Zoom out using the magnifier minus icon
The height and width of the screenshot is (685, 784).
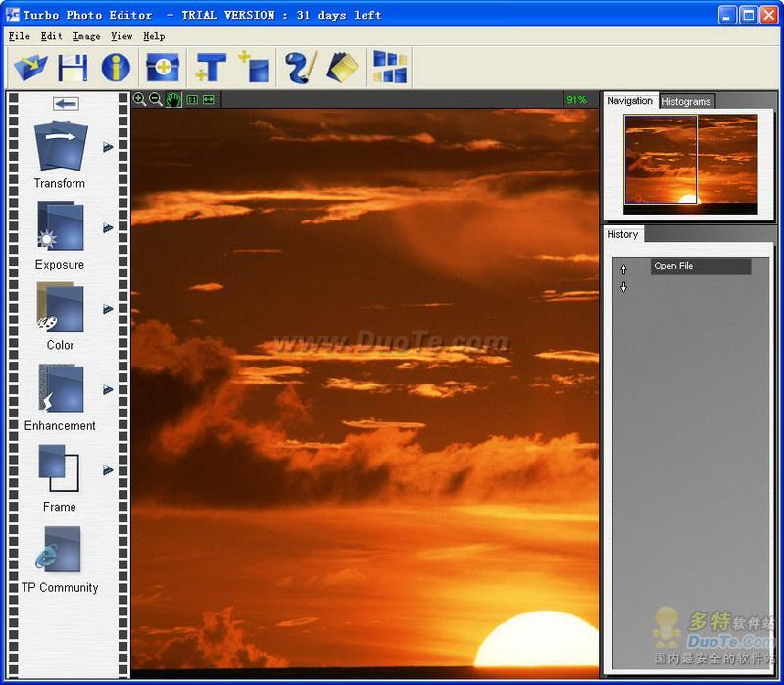pyautogui.click(x=156, y=100)
